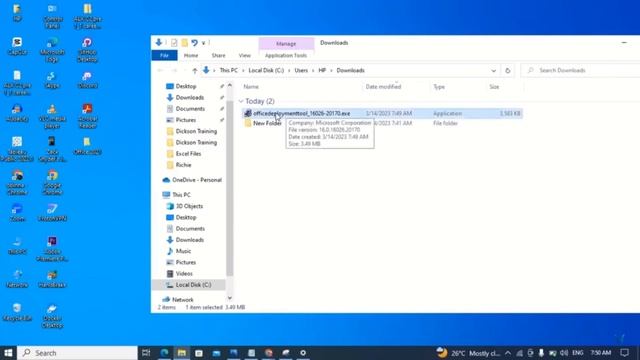Click the Windows Start button
640x360 pixels.
[x=8, y=353]
